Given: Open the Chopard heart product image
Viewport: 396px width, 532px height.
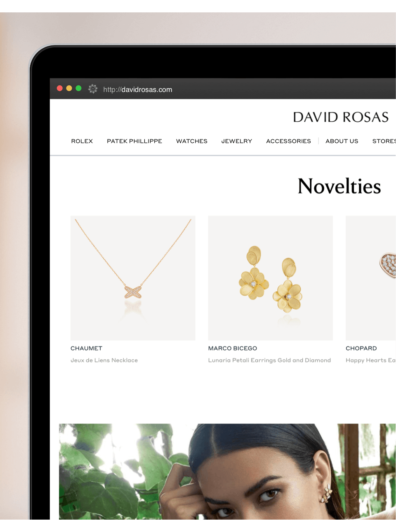Looking at the screenshot, I should pyautogui.click(x=371, y=278).
